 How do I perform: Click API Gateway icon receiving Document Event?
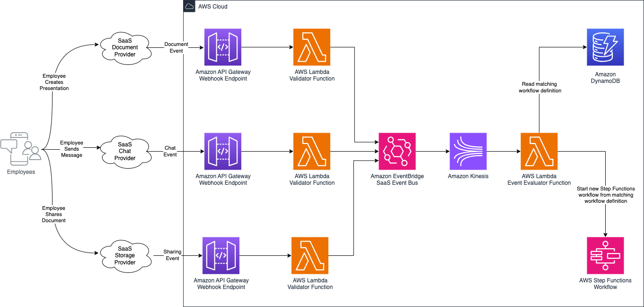pos(223,47)
